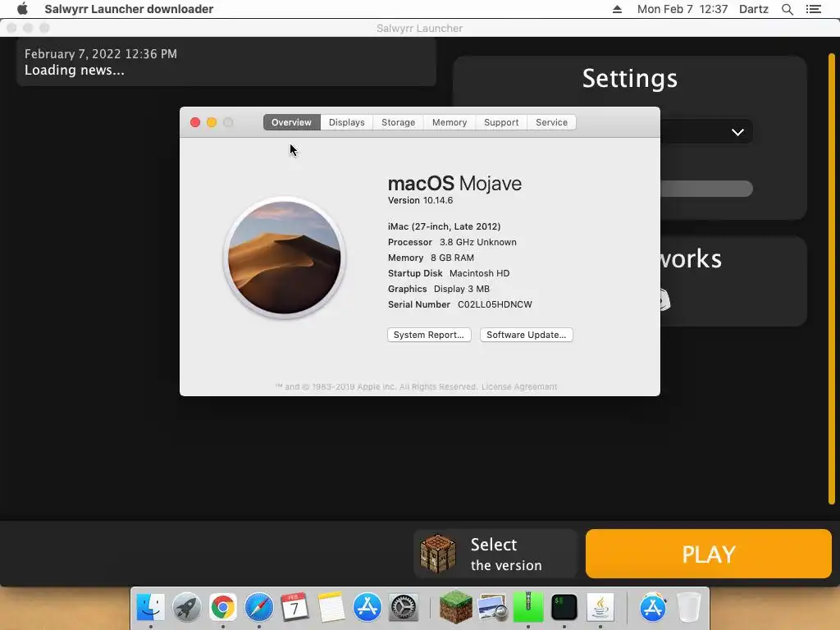Minimize the About This Mac window

tap(212, 122)
